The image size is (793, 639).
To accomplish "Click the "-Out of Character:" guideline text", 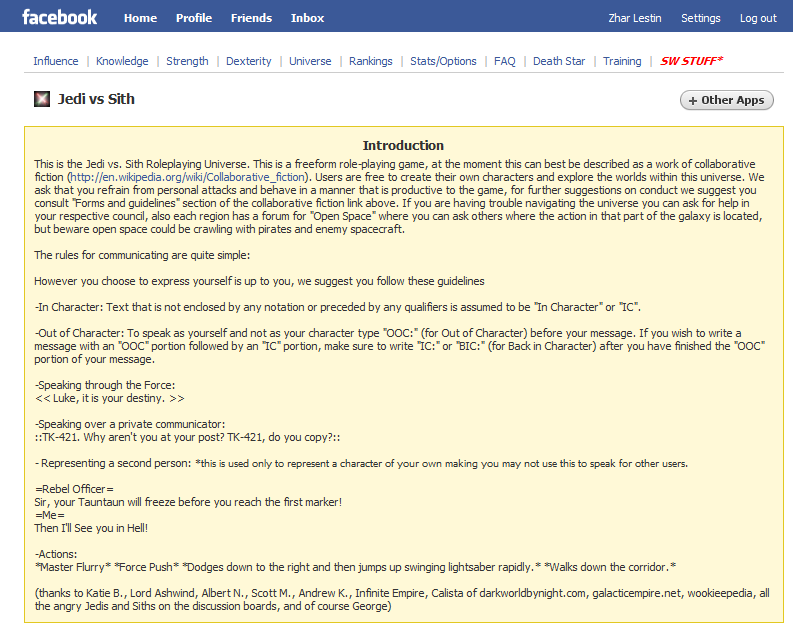I will point(400,346).
